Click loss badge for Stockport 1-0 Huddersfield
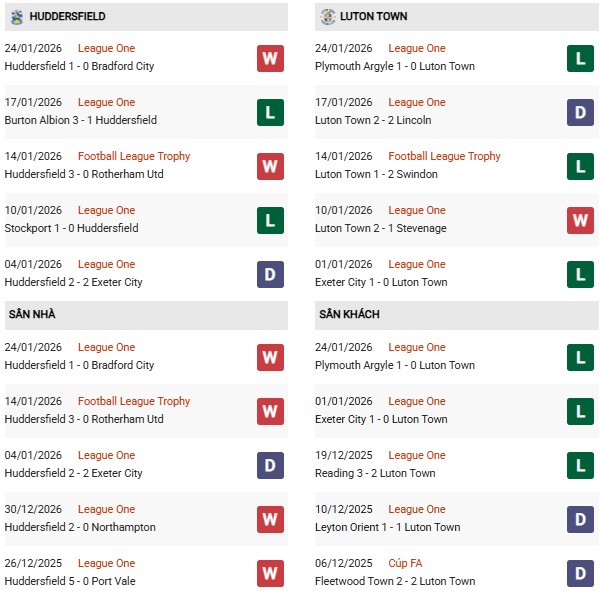The width and height of the screenshot is (600, 594). click(270, 220)
